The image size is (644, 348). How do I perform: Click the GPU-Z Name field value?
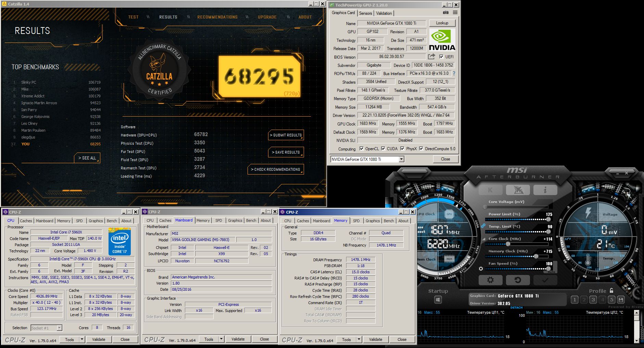pos(391,23)
